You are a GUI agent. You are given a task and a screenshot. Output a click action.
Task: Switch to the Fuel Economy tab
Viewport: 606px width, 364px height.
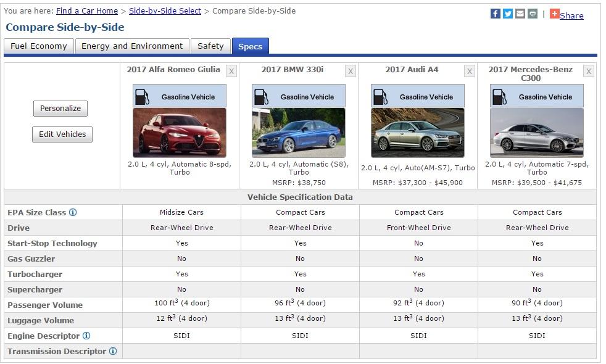click(39, 46)
